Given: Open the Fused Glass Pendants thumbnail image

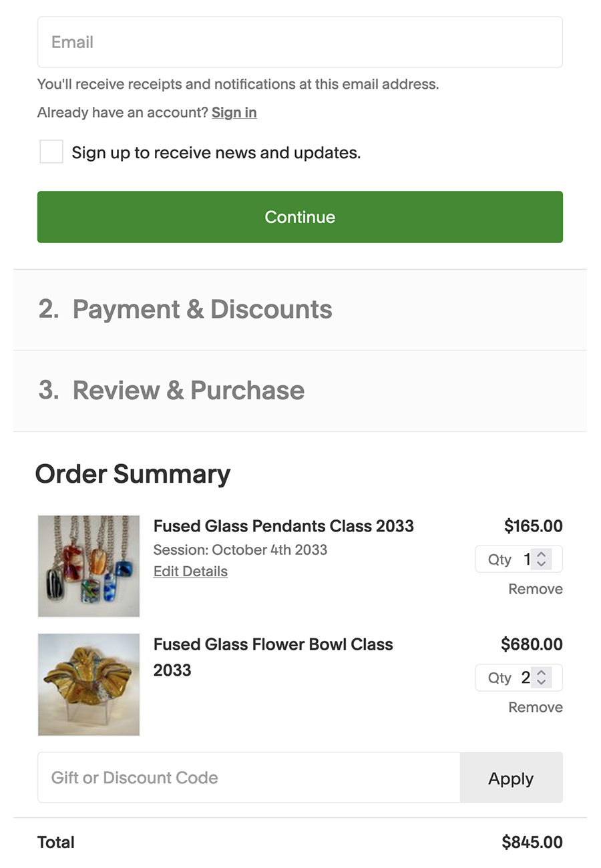Looking at the screenshot, I should click(89, 566).
